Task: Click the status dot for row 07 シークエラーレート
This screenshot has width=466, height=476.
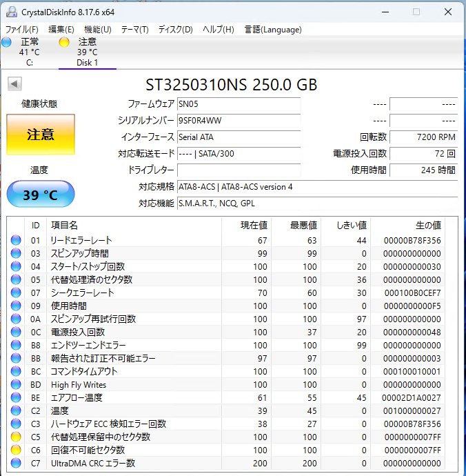Action: pyautogui.click(x=16, y=292)
